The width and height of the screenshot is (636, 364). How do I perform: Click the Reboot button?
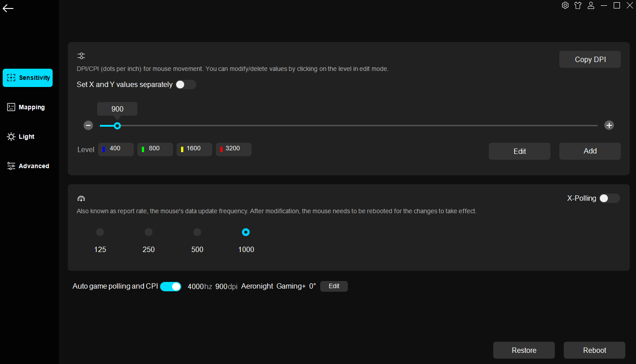[x=595, y=350]
